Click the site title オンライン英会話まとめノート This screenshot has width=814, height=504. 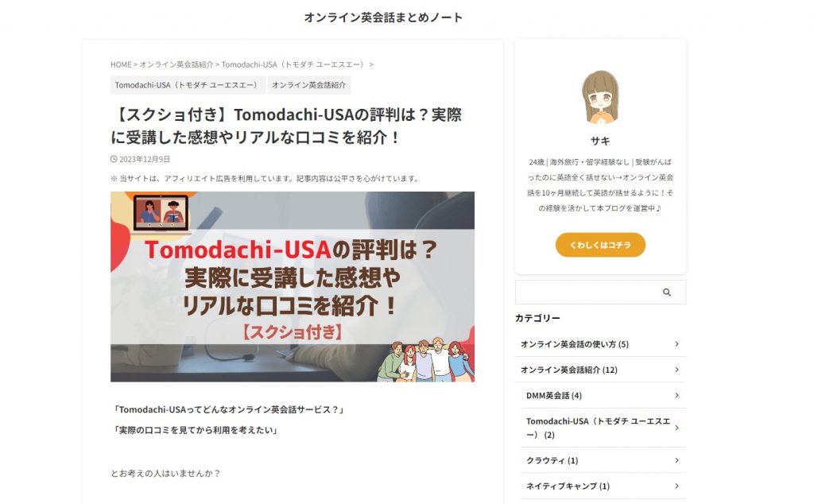(383, 17)
